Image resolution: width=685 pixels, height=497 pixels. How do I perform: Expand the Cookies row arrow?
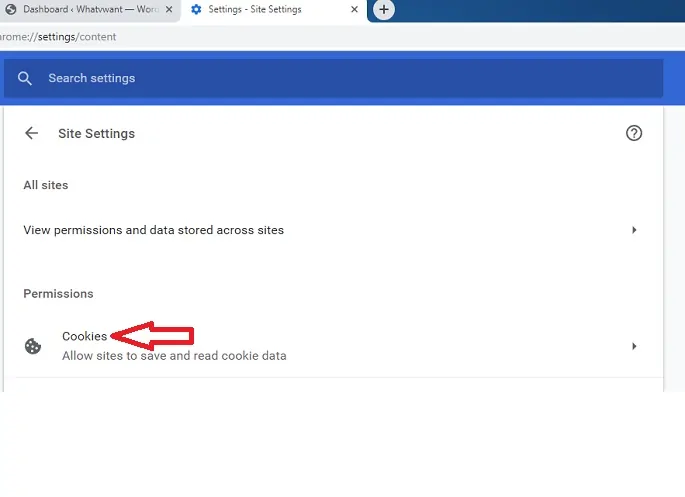point(634,346)
